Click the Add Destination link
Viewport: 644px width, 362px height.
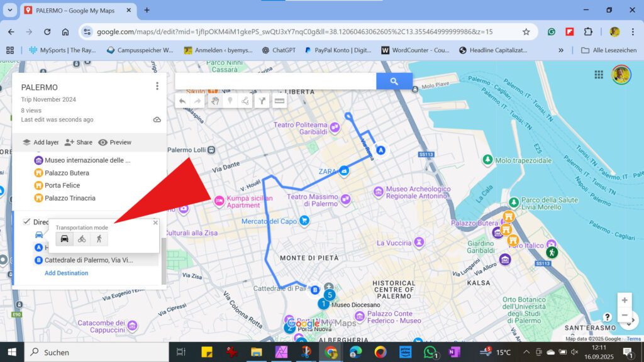point(67,273)
